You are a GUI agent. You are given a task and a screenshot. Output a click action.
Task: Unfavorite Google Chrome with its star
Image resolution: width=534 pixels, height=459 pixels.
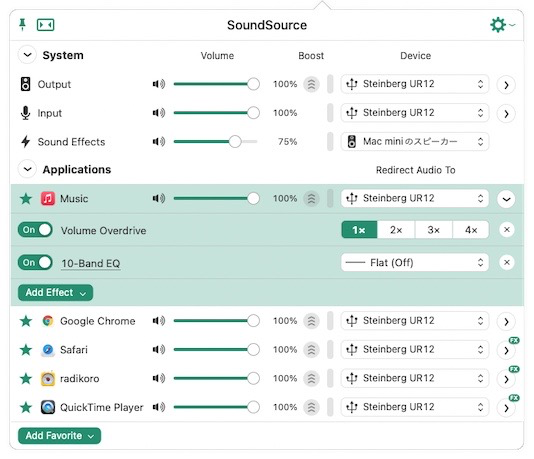[x=26, y=321]
